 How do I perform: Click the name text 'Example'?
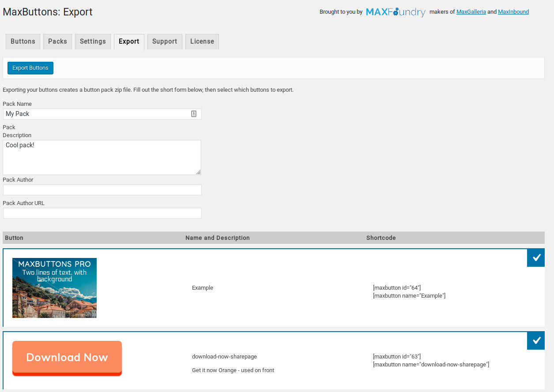click(203, 288)
